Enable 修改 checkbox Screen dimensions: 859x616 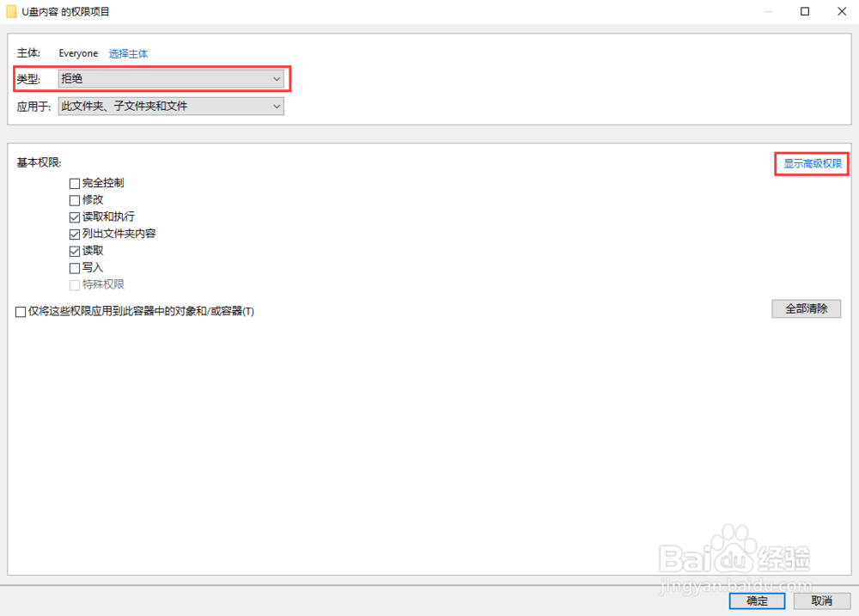[75, 200]
